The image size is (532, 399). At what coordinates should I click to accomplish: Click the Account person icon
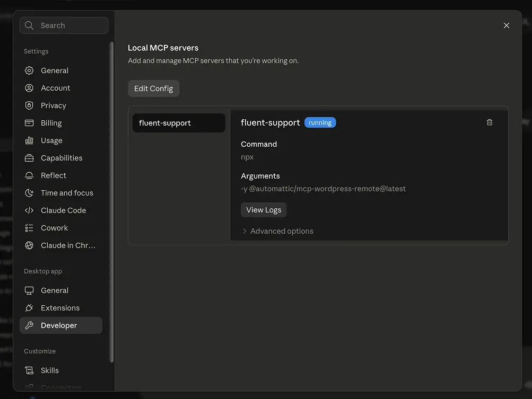(29, 88)
